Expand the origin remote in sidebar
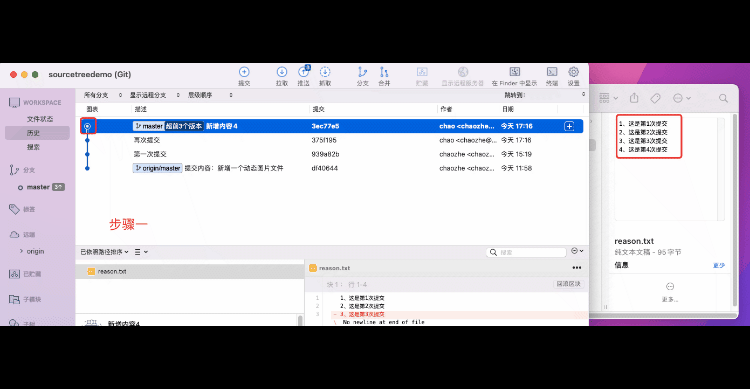 coord(21,251)
